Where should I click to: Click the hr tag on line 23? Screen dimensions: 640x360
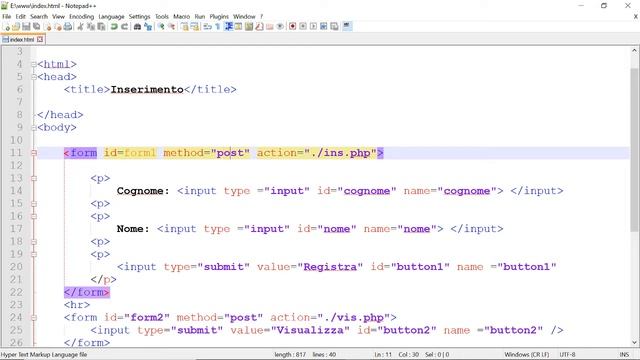pyautogui.click(x=77, y=305)
